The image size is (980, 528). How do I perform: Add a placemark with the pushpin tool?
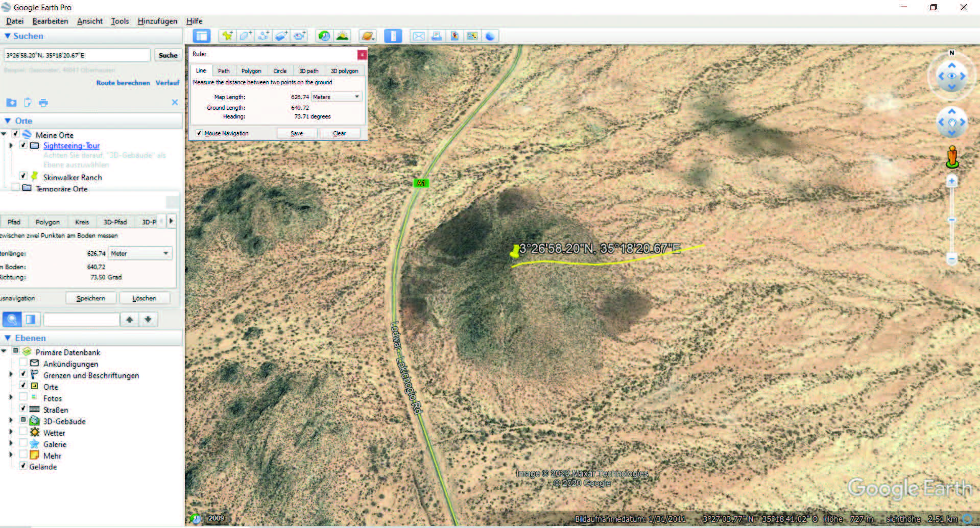click(x=227, y=36)
